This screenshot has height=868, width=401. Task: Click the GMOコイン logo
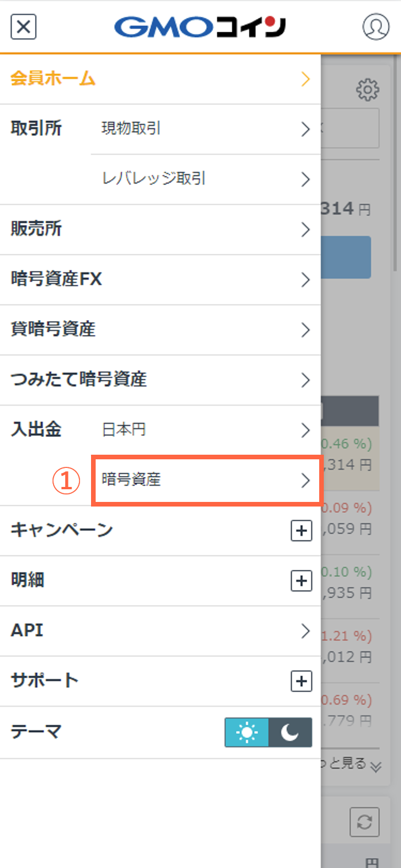coord(200,26)
